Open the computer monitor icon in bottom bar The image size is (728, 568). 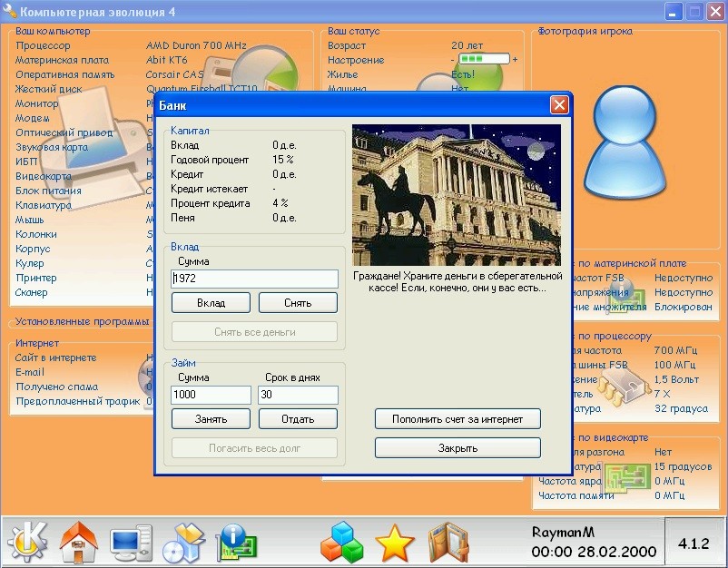(x=132, y=543)
